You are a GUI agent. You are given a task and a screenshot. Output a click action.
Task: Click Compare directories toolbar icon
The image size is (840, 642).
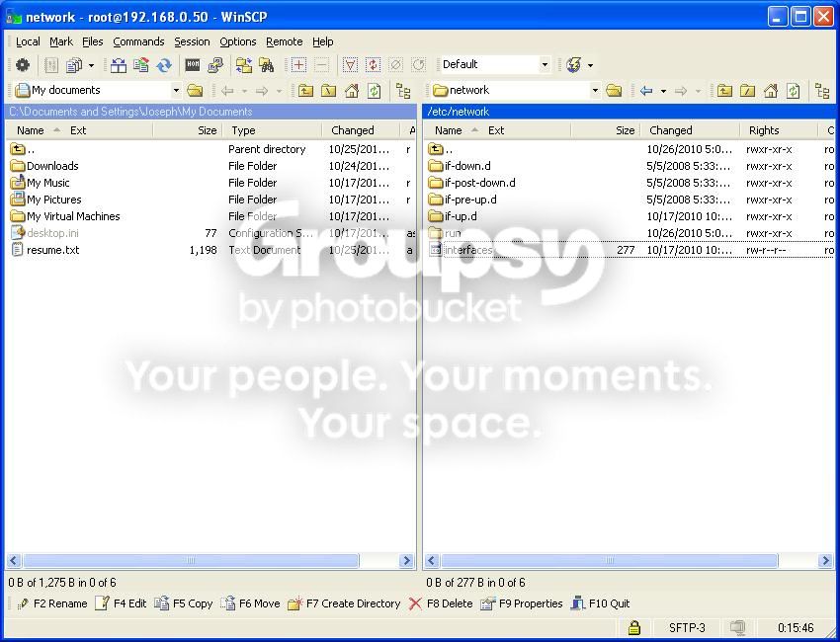(x=118, y=65)
